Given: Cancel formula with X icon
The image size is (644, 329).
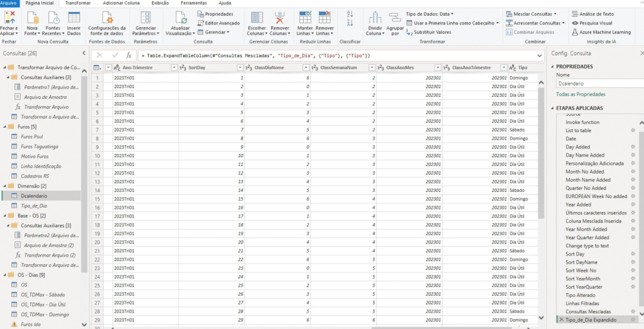Looking at the screenshot, I should pos(100,55).
